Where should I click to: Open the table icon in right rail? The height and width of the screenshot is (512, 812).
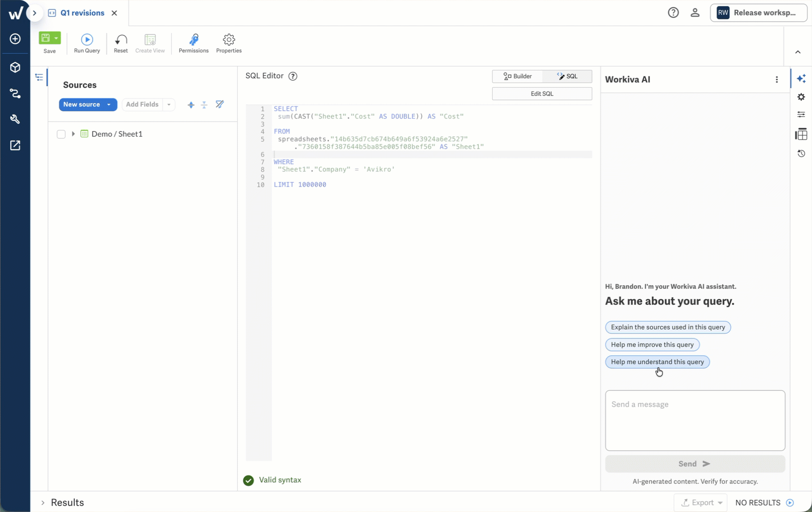[x=801, y=134]
